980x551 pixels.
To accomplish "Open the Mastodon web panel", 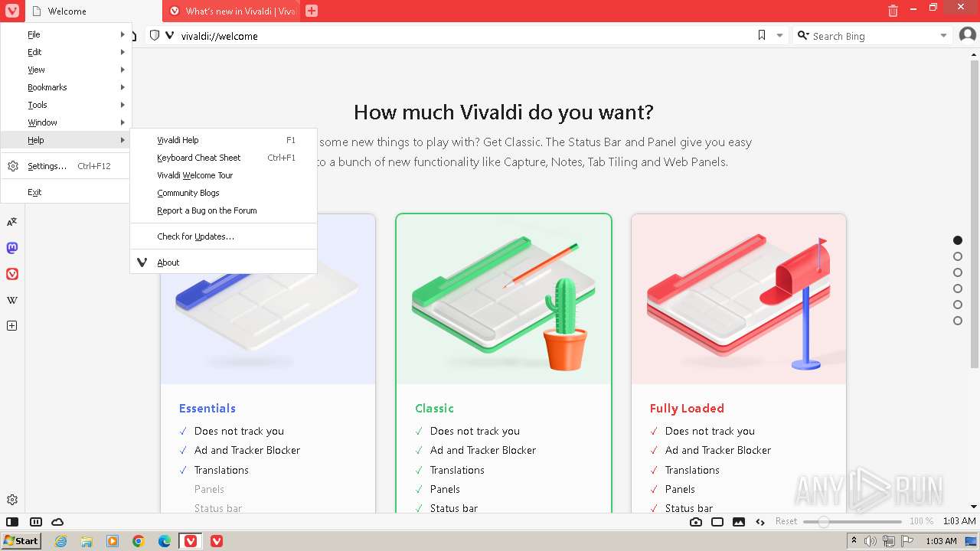I will pyautogui.click(x=12, y=248).
